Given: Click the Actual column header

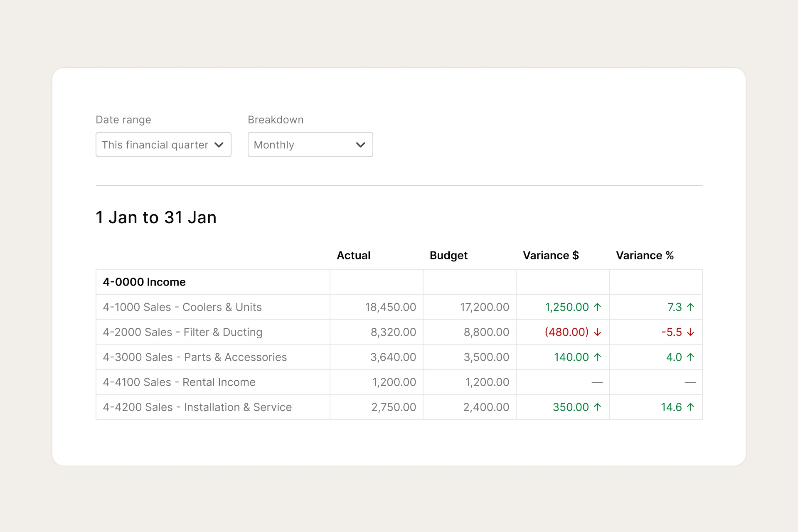Looking at the screenshot, I should coord(353,255).
